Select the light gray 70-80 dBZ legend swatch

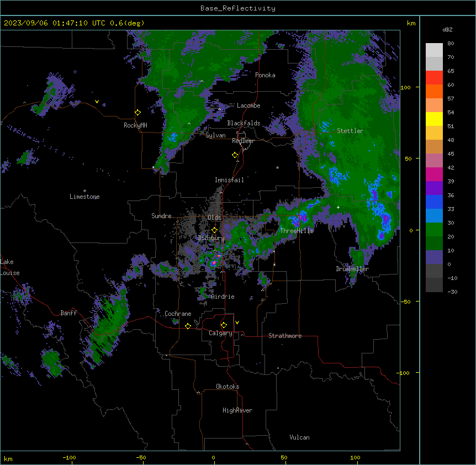pyautogui.click(x=434, y=50)
